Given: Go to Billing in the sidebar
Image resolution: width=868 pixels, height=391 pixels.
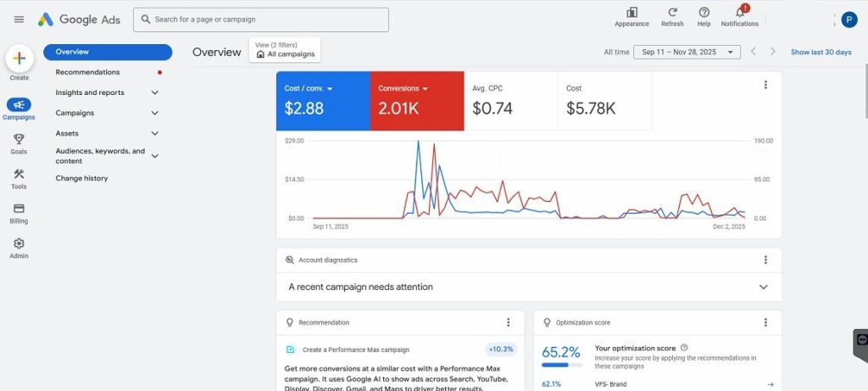Looking at the screenshot, I should pos(19,209).
